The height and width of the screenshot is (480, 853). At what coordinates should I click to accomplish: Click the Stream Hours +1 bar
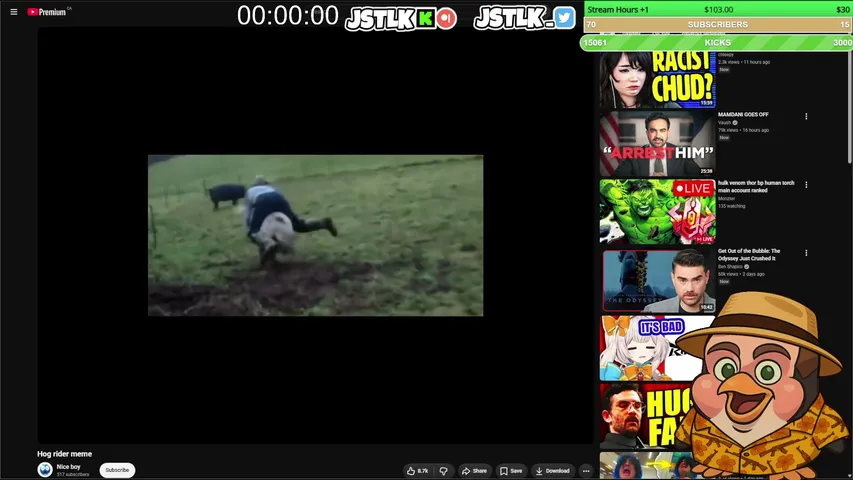point(718,9)
